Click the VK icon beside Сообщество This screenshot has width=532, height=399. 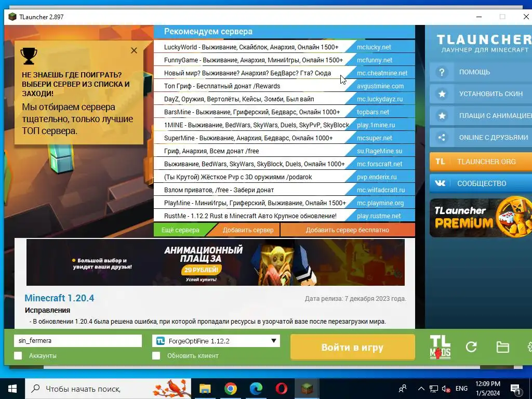click(x=440, y=183)
